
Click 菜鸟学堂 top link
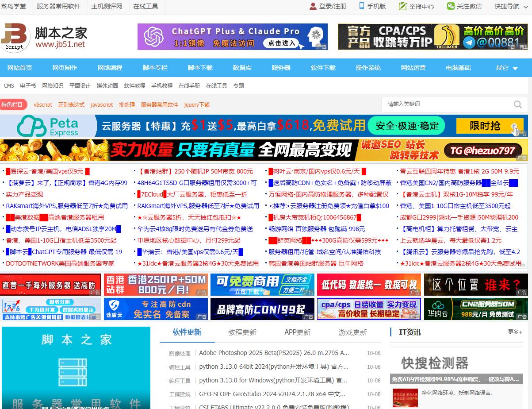point(14,6)
